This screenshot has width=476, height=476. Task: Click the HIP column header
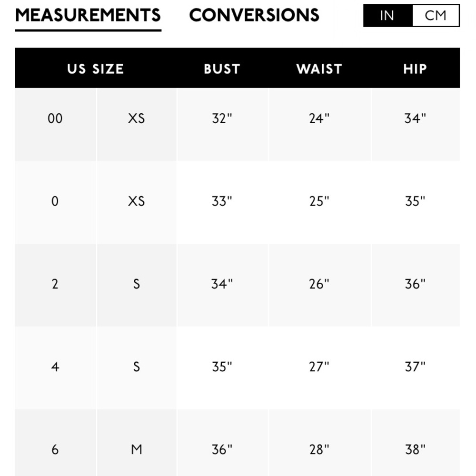[415, 69]
